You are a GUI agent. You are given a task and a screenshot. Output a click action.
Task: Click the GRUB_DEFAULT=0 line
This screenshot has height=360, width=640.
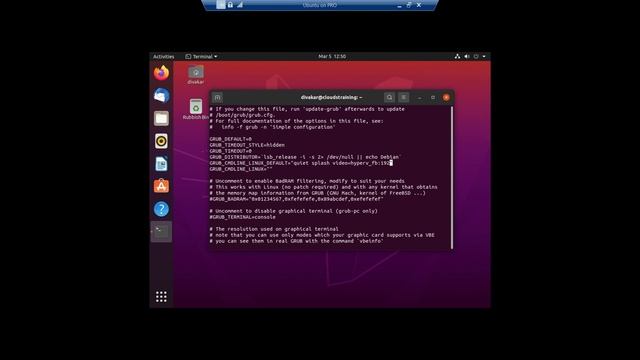point(231,139)
